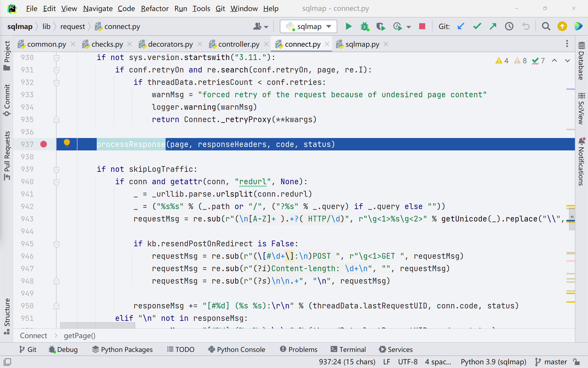
Task: Open the Commit tool window
Action: point(7,100)
